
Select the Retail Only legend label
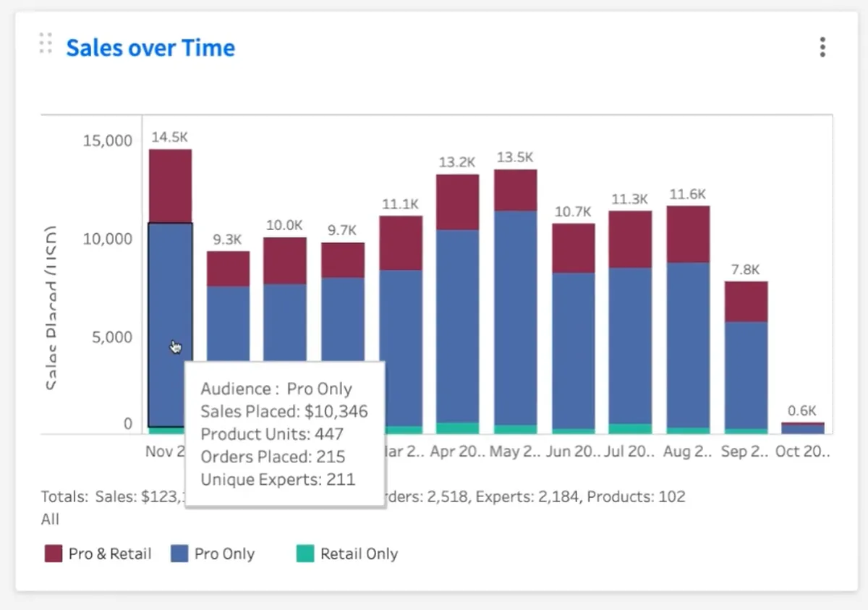click(x=359, y=554)
